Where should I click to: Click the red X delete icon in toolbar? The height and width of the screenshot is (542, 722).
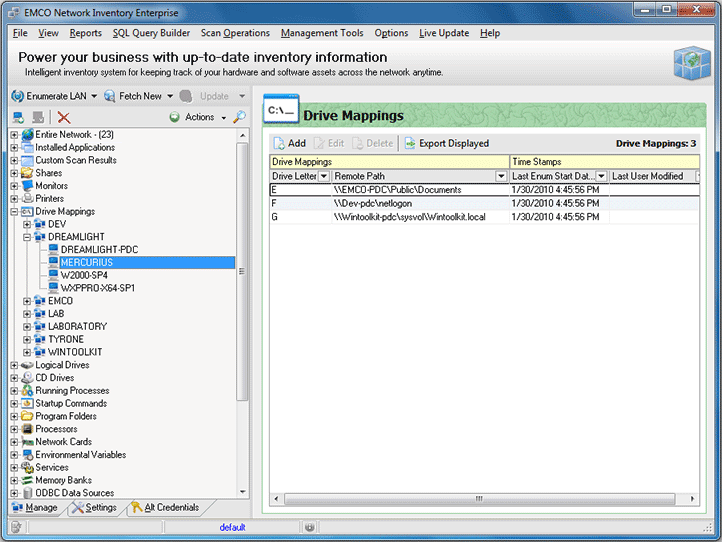tap(64, 117)
